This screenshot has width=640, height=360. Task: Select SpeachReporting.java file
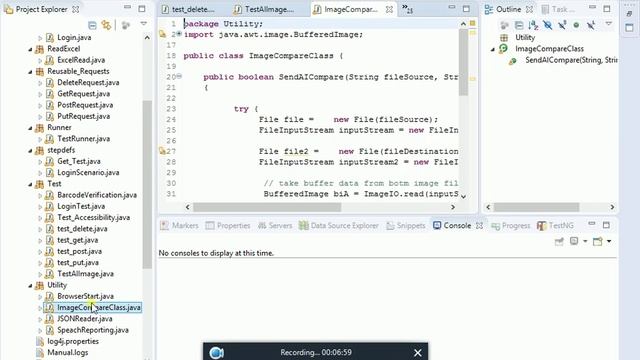tap(93, 330)
